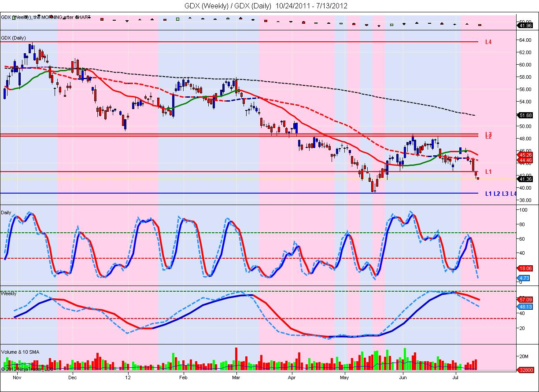
Task: Select the 'Weekly' stochastic panel label
Action: (x=9, y=293)
